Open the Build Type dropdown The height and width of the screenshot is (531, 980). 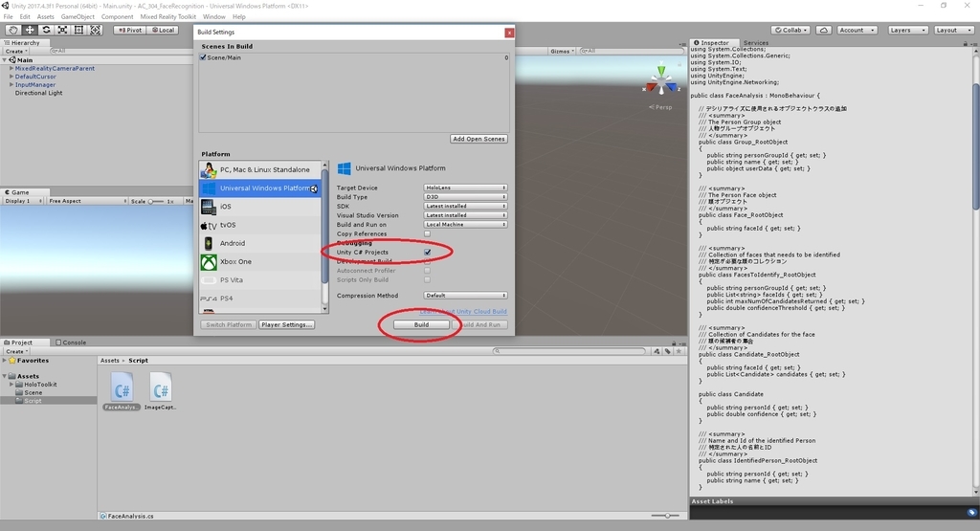pyautogui.click(x=465, y=197)
